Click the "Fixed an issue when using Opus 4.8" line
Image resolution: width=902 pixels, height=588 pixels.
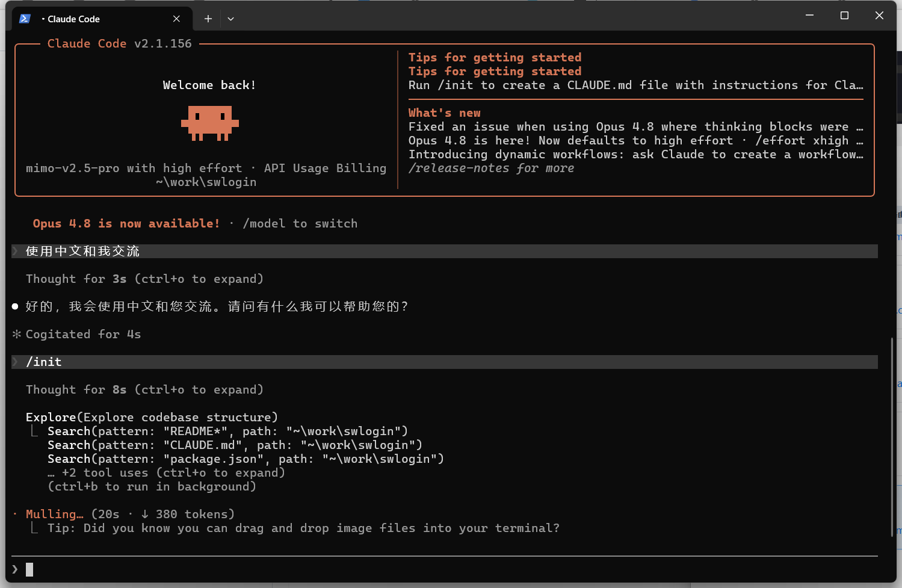point(635,126)
